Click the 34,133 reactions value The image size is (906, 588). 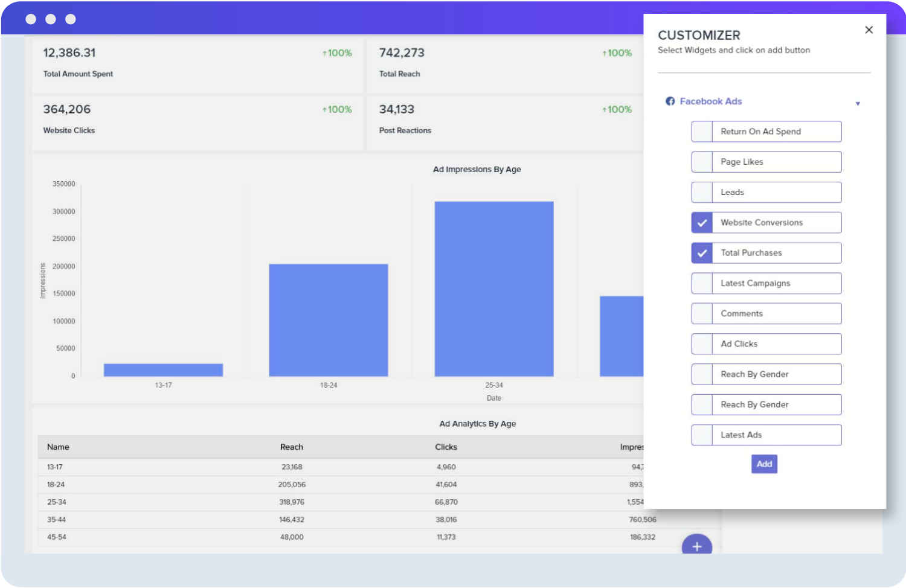click(397, 110)
